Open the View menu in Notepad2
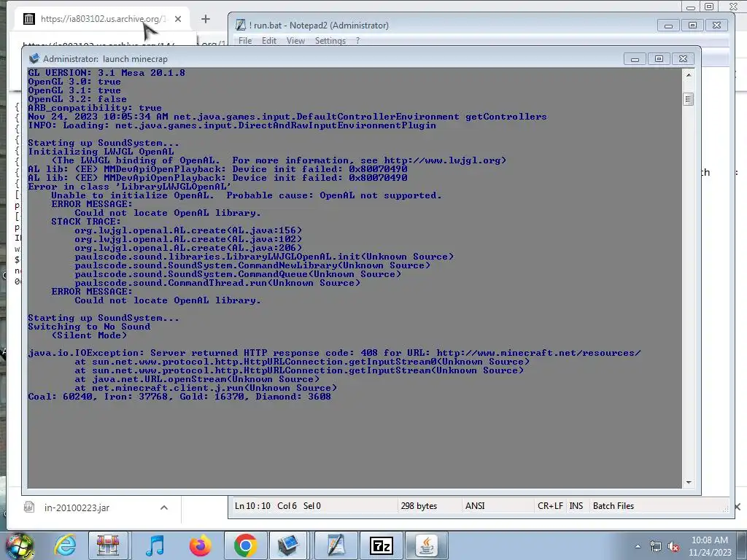 click(x=295, y=41)
